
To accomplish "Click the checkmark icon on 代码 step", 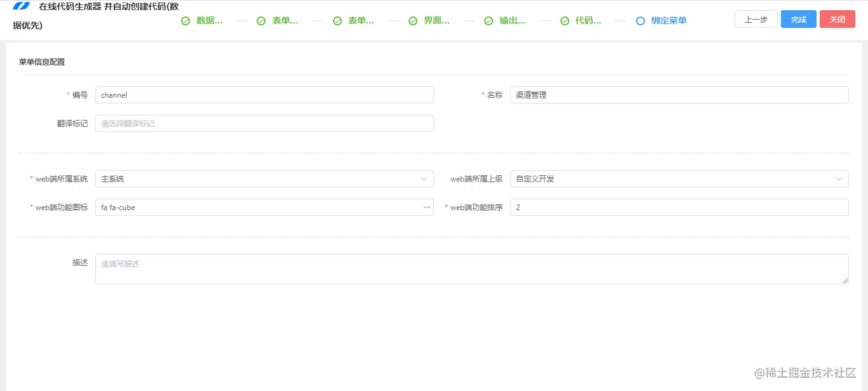I will (x=565, y=20).
